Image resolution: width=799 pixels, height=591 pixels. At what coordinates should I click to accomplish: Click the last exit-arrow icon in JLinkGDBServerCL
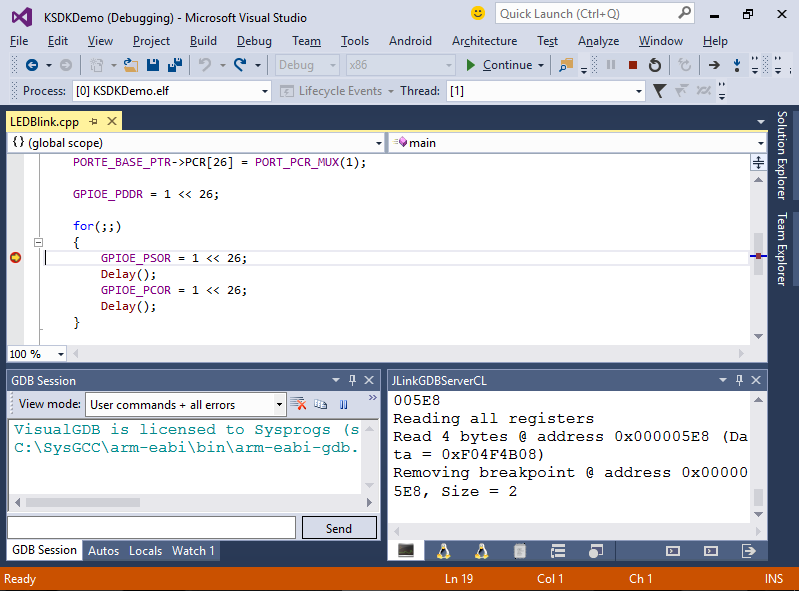coord(749,551)
